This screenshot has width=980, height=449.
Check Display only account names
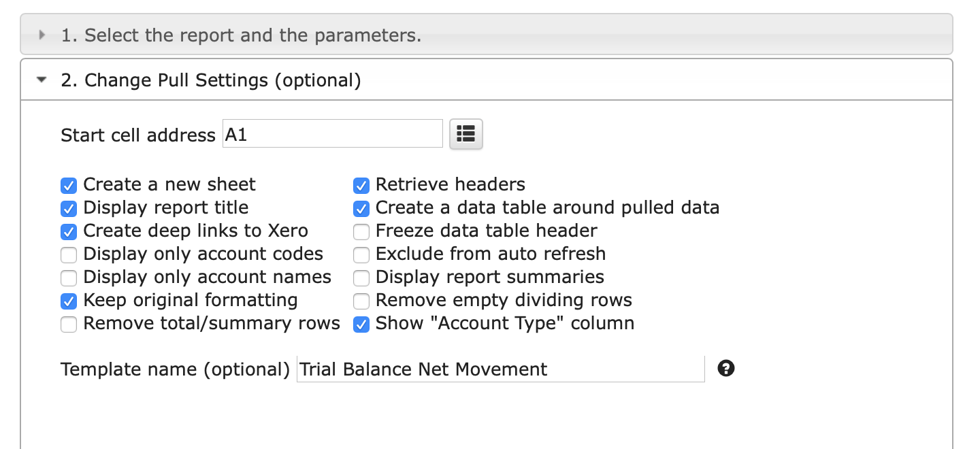click(x=69, y=278)
